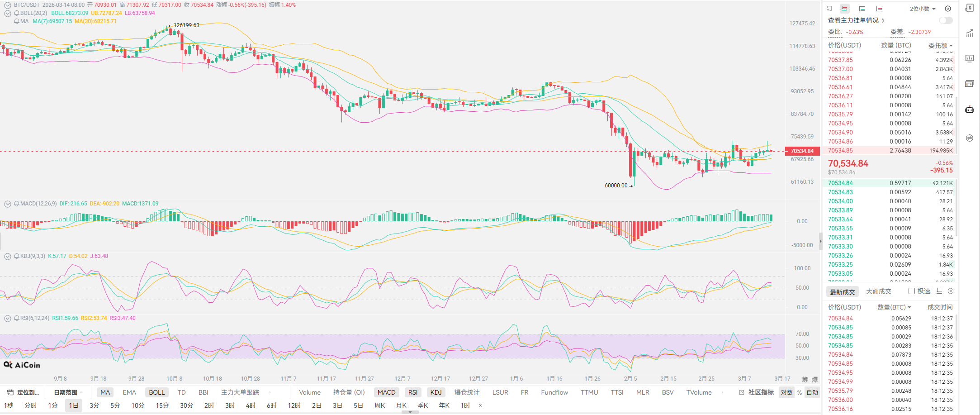Click the 定位到... locate button
Screen dimensions: 980x415
click(24, 392)
